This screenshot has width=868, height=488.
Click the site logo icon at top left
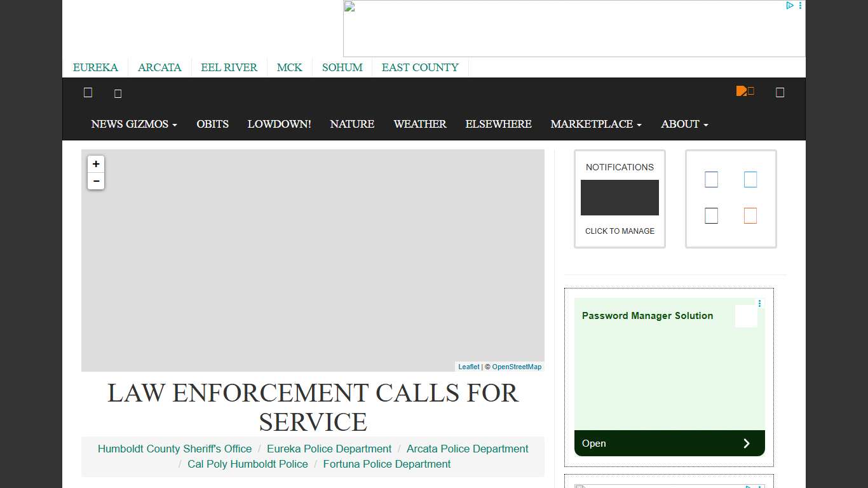[88, 93]
